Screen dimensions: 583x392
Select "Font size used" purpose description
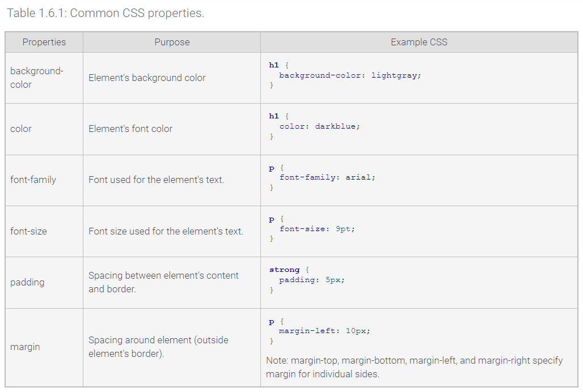pyautogui.click(x=166, y=231)
